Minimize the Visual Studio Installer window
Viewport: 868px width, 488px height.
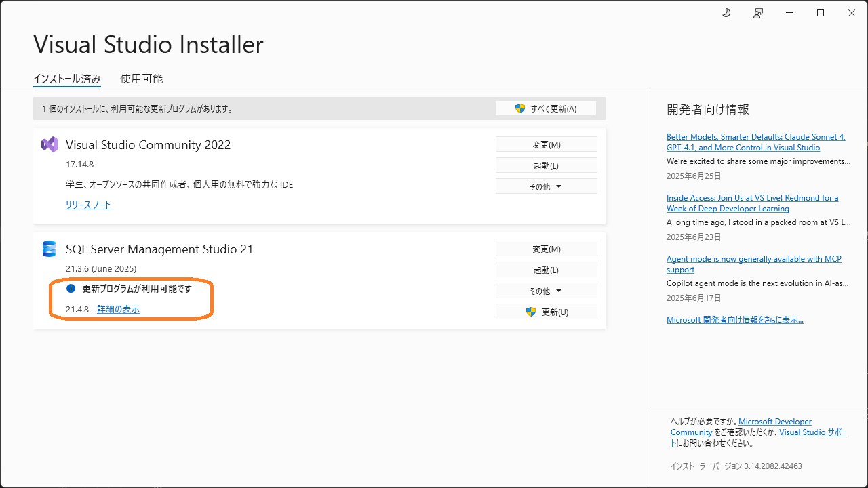point(789,13)
